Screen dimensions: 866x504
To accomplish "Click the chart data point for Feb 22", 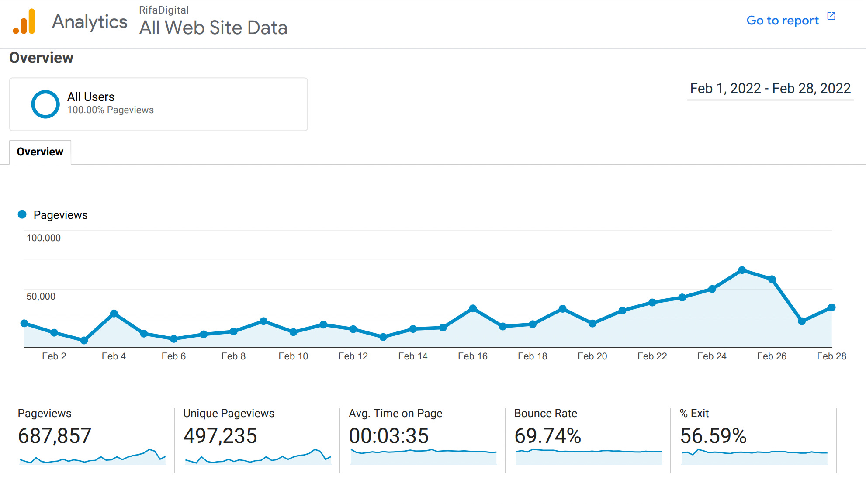I will [x=652, y=302].
